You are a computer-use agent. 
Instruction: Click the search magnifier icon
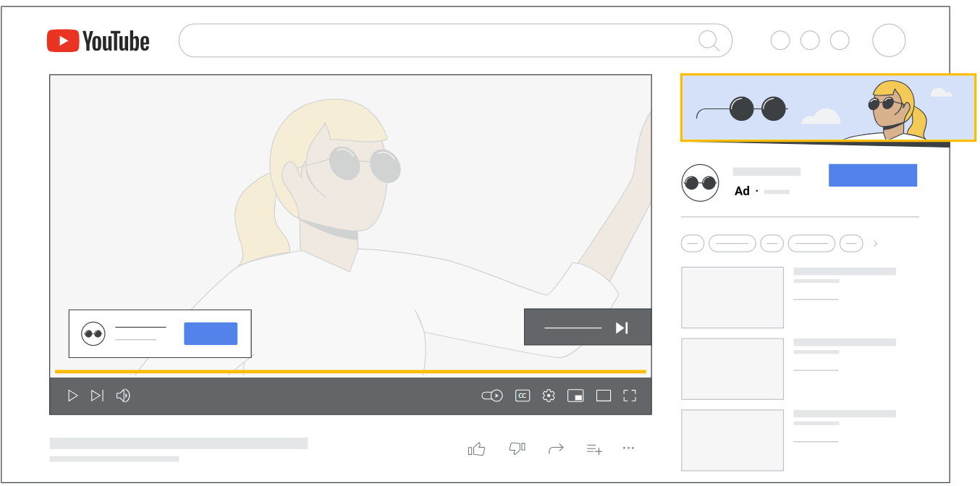[709, 40]
